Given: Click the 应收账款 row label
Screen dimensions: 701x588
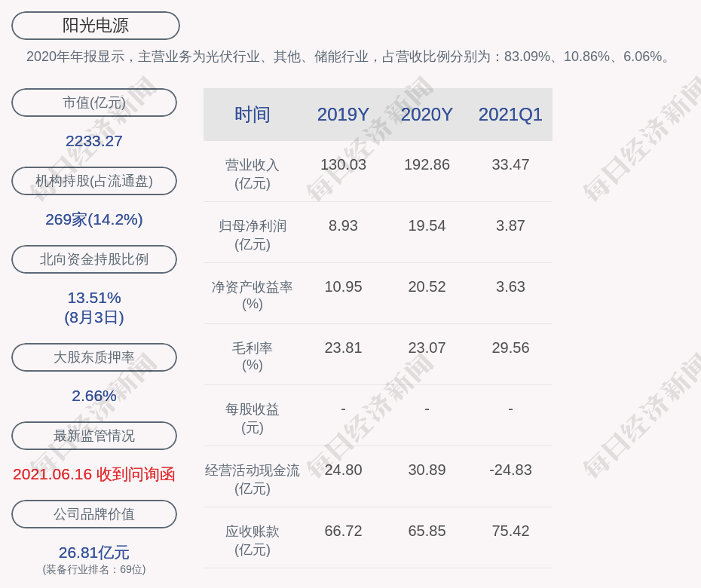Looking at the screenshot, I should [x=253, y=541].
